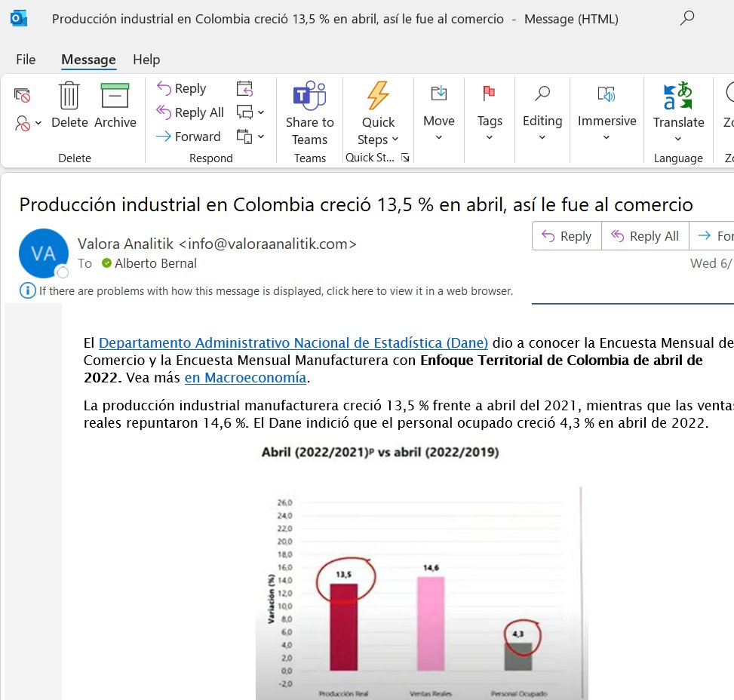
Task: Click recipient Alberto Bernal
Action: tap(155, 263)
